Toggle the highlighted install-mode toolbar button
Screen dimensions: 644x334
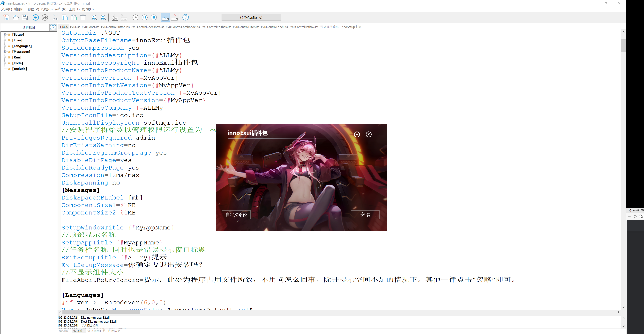[x=165, y=17]
